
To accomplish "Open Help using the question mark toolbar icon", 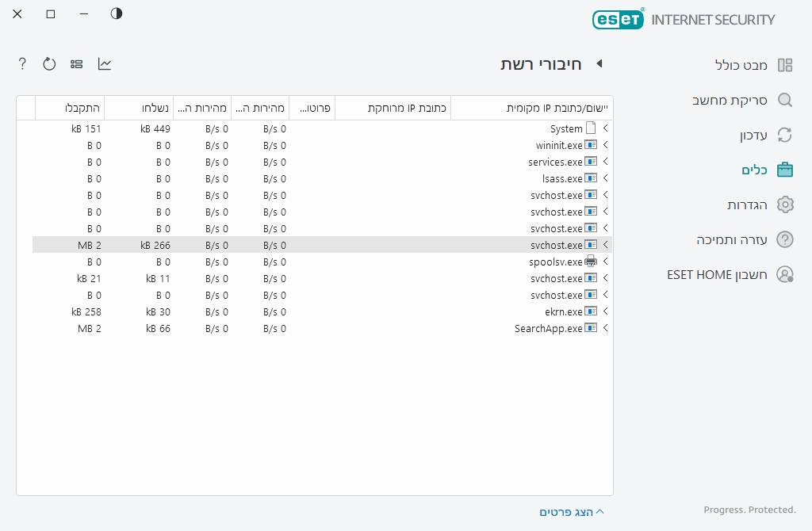I will tap(21, 63).
